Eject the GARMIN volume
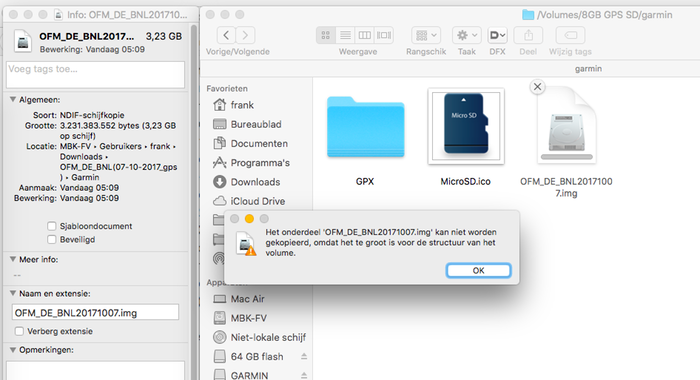The image size is (700, 380). tap(304, 375)
